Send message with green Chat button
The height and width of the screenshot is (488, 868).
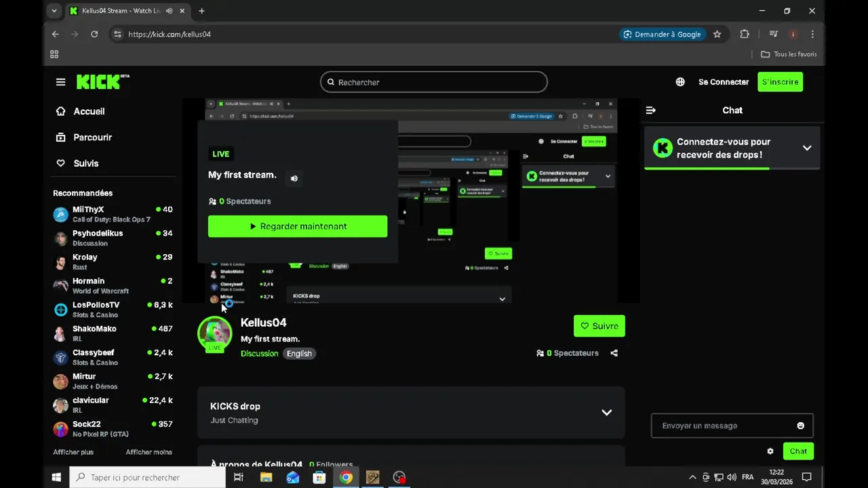click(x=798, y=451)
